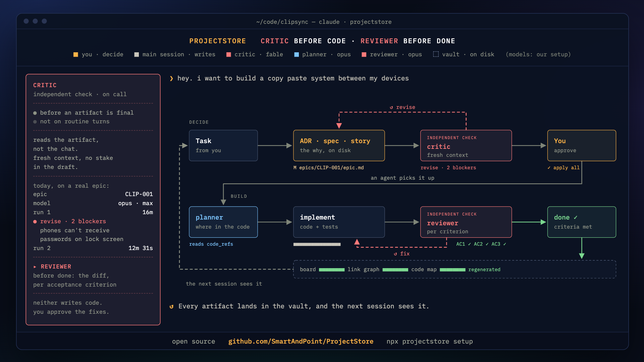Image resolution: width=644 pixels, height=362 pixels.
Task: Click the 'PROJECTSTORE' heading
Action: click(218, 41)
